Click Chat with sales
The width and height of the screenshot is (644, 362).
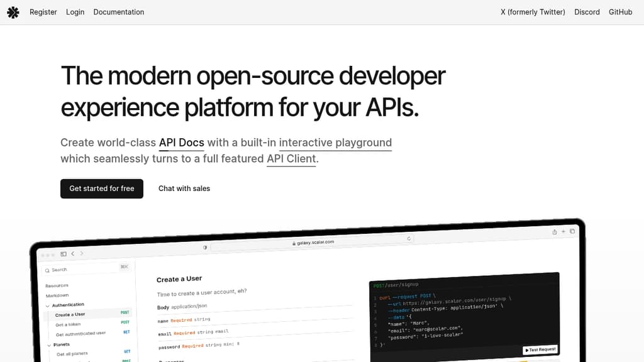[x=184, y=189]
